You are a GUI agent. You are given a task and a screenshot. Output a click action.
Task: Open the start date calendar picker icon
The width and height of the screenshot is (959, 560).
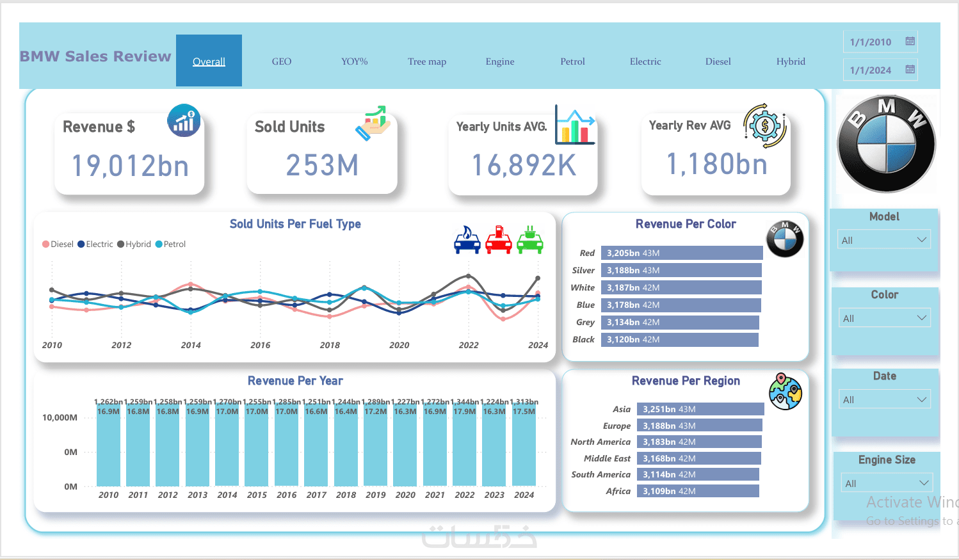[x=910, y=42]
